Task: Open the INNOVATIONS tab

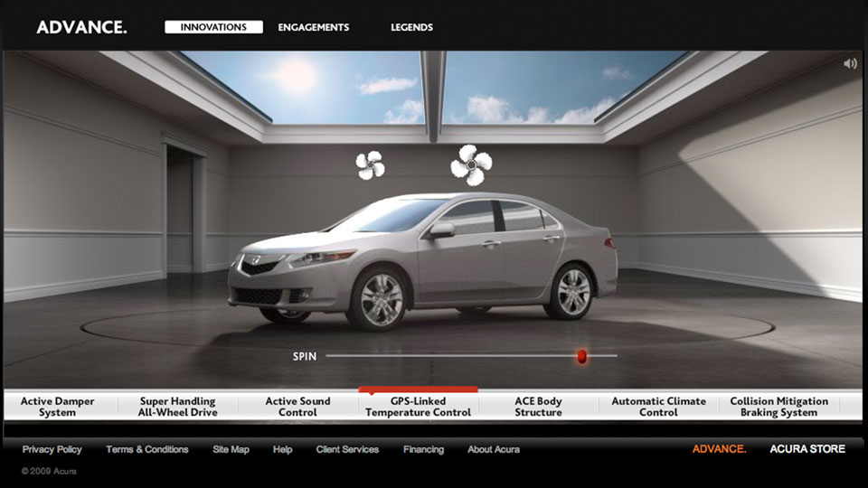Action: [x=213, y=27]
